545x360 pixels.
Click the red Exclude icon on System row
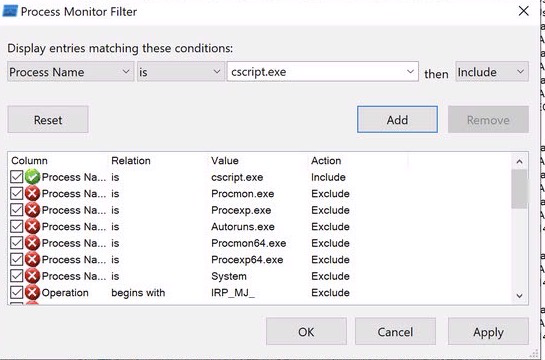coord(32,276)
